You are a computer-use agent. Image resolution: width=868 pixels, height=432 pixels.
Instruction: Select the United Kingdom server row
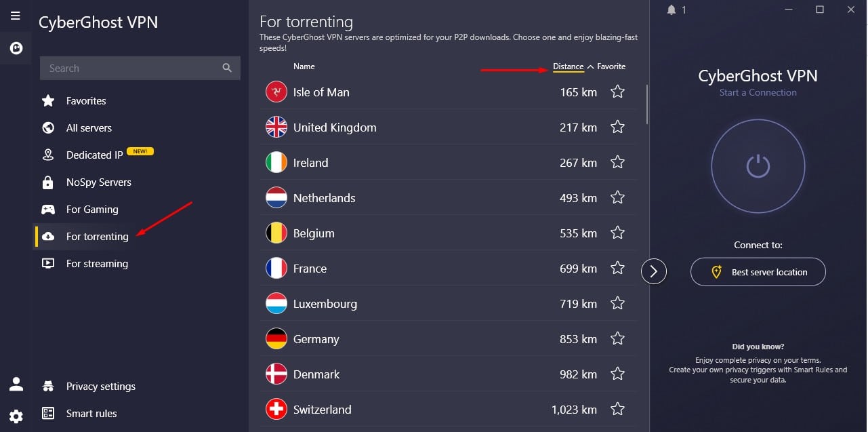click(x=448, y=127)
